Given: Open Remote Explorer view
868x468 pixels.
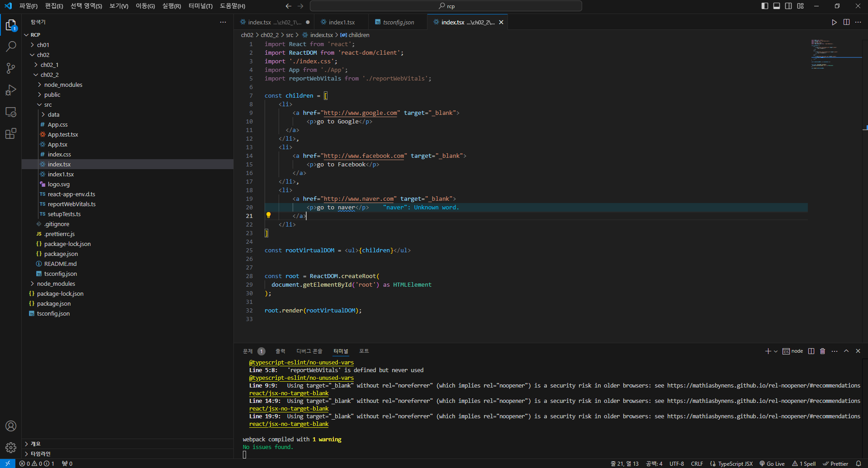Looking at the screenshot, I should (x=11, y=112).
